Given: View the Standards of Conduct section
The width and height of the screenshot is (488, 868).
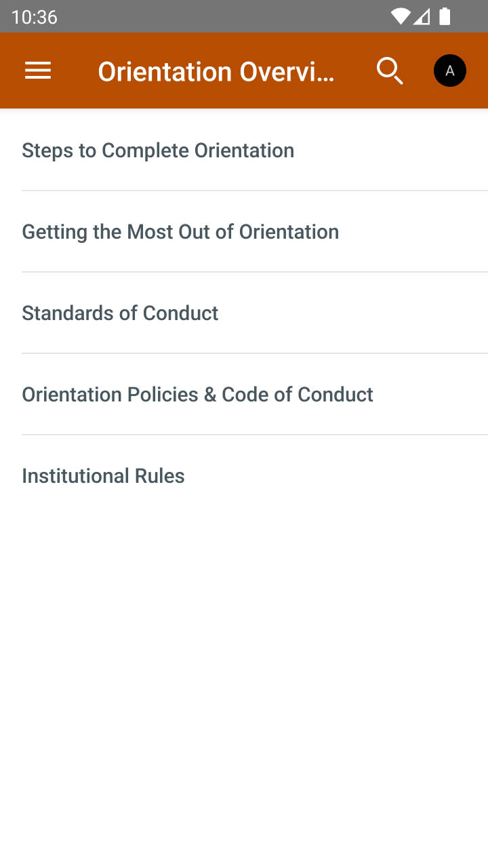Looking at the screenshot, I should [120, 313].
